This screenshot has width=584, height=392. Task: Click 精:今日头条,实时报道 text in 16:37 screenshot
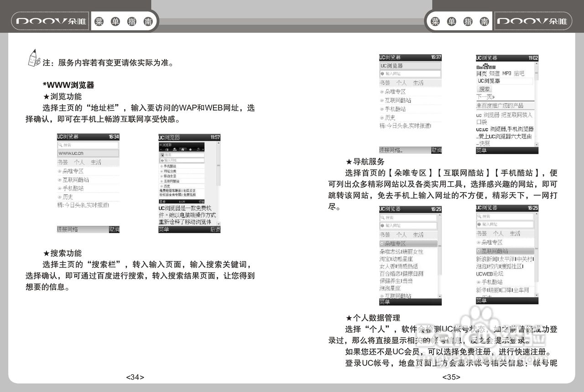(405, 125)
